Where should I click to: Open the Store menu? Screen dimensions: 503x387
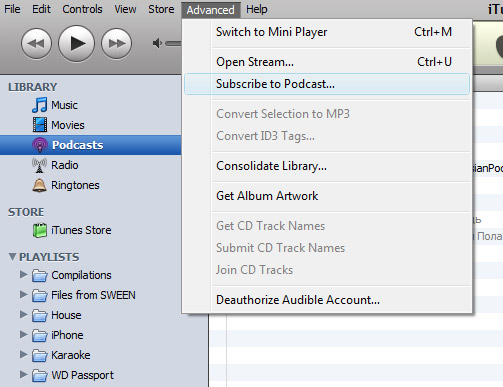coord(161,9)
